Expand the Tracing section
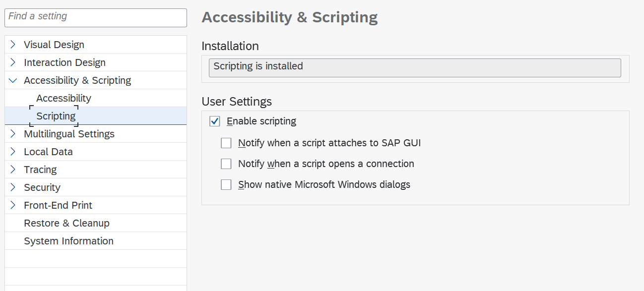 click(12, 169)
